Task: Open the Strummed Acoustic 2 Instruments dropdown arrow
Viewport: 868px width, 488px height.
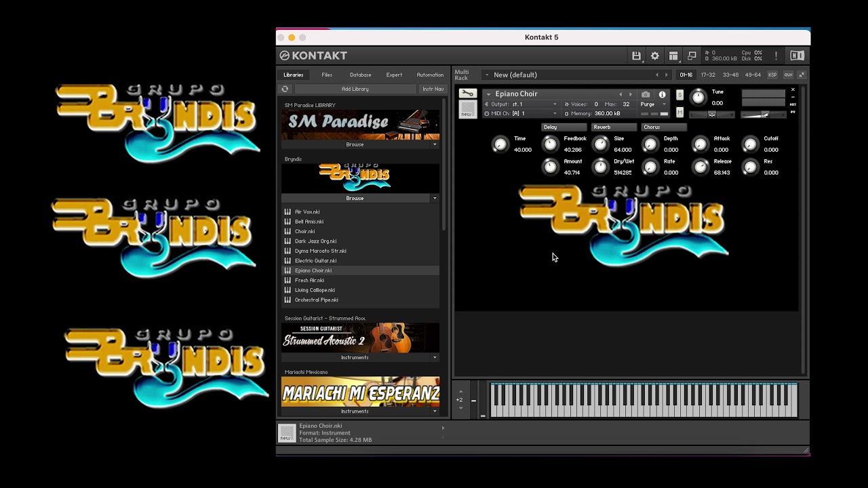Action: (x=435, y=357)
